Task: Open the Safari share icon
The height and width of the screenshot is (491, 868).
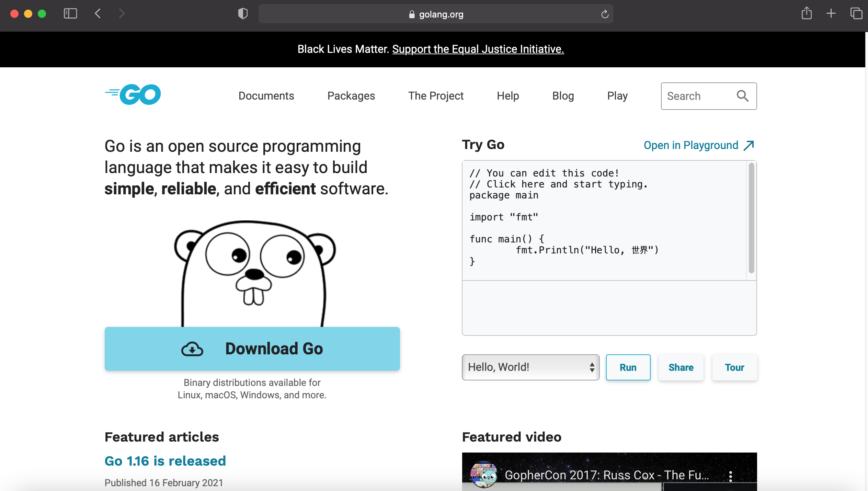Action: (x=807, y=13)
